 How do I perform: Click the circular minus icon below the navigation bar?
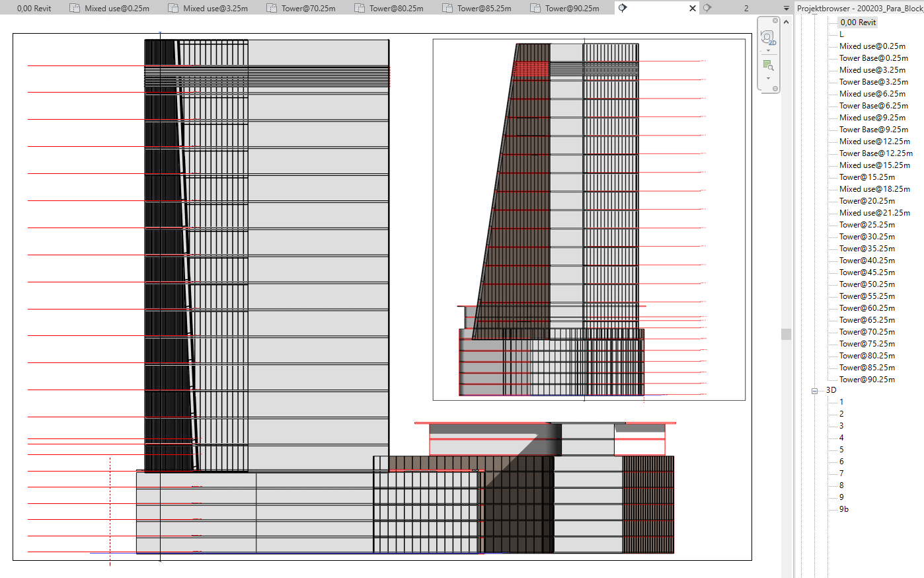774,87
